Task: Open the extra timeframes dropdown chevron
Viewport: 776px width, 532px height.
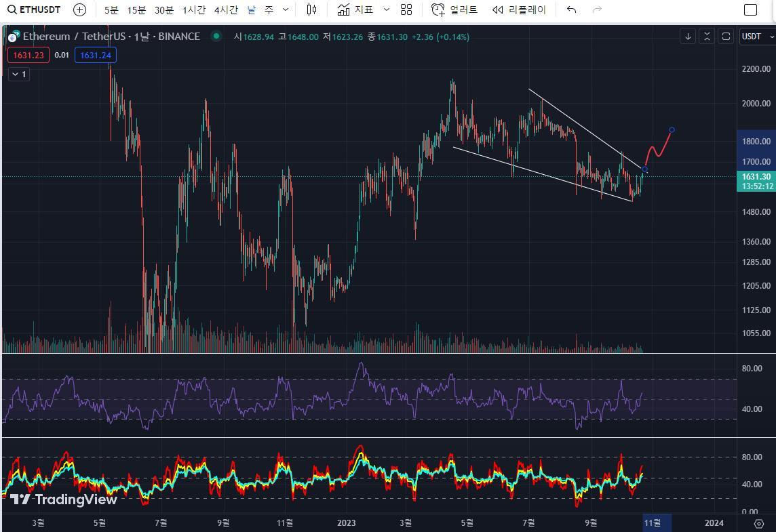Action: pyautogui.click(x=285, y=9)
